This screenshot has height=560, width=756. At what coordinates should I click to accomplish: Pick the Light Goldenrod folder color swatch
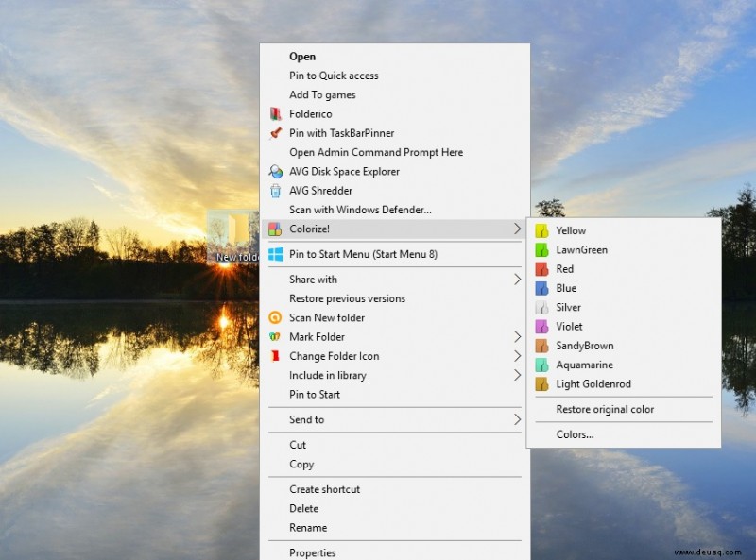point(541,384)
